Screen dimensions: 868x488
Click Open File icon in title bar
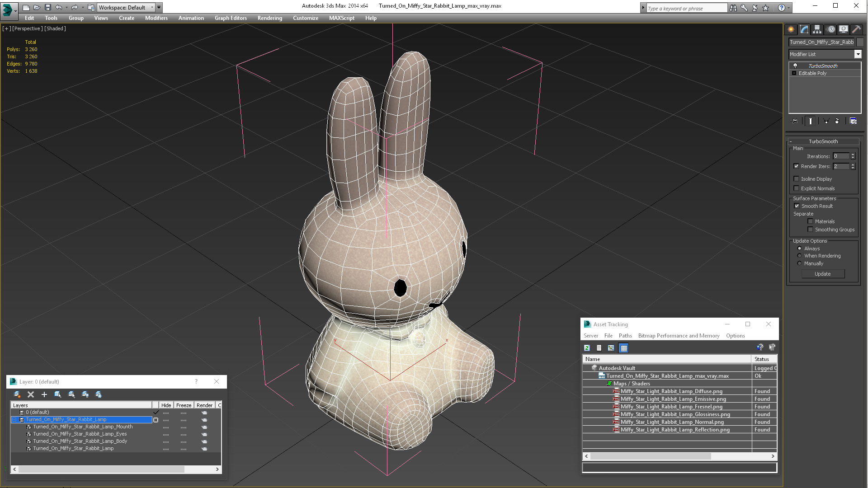(37, 7)
